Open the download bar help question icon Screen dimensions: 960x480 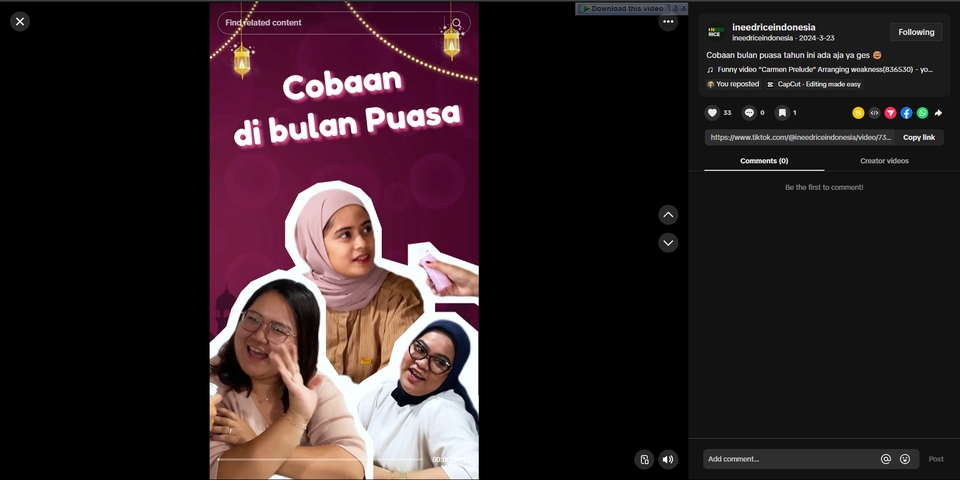(675, 9)
